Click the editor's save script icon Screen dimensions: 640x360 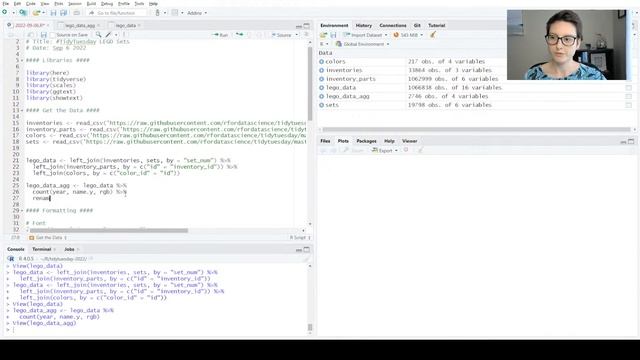pos(43,35)
